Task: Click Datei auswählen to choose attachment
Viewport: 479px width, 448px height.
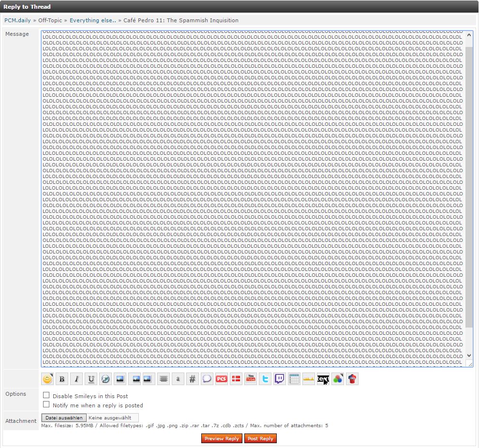Action: tap(64, 418)
